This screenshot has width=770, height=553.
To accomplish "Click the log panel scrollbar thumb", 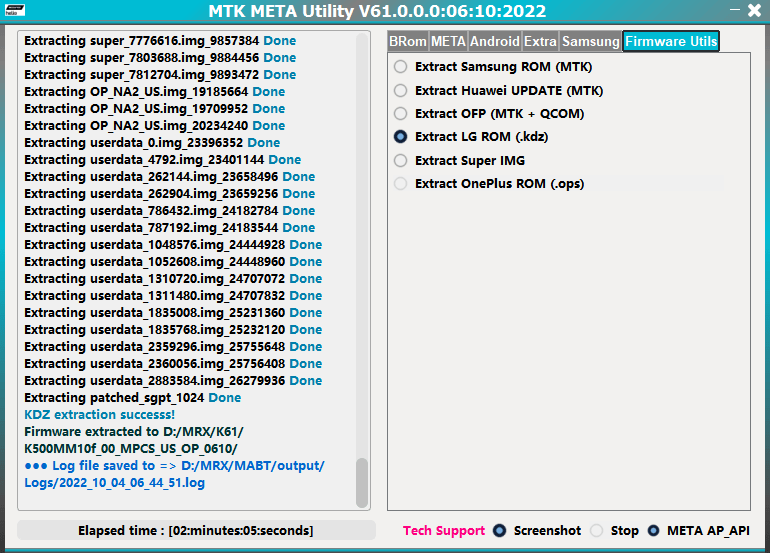I will coord(362,482).
